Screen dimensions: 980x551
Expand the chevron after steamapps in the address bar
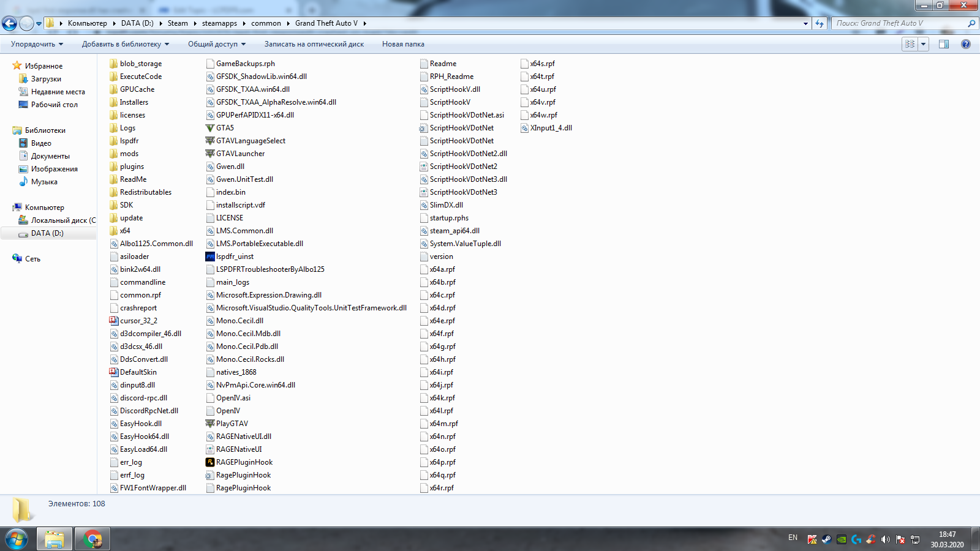click(244, 23)
